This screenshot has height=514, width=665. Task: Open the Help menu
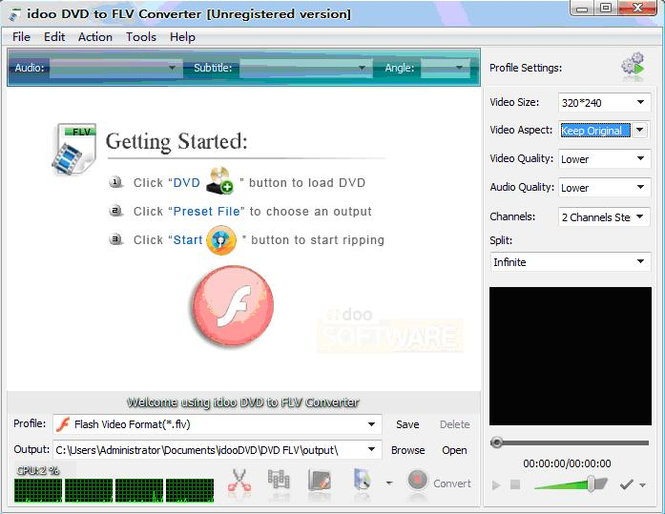182,37
